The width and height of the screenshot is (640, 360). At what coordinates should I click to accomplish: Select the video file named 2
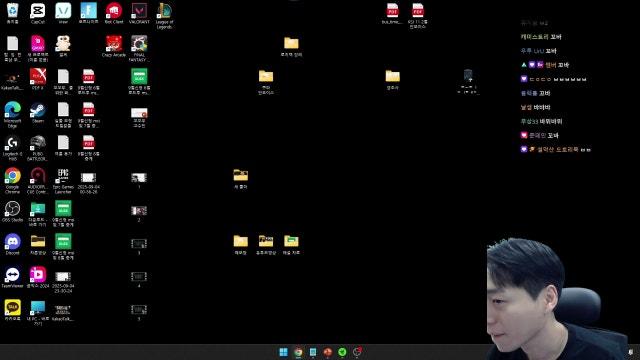[139, 213]
